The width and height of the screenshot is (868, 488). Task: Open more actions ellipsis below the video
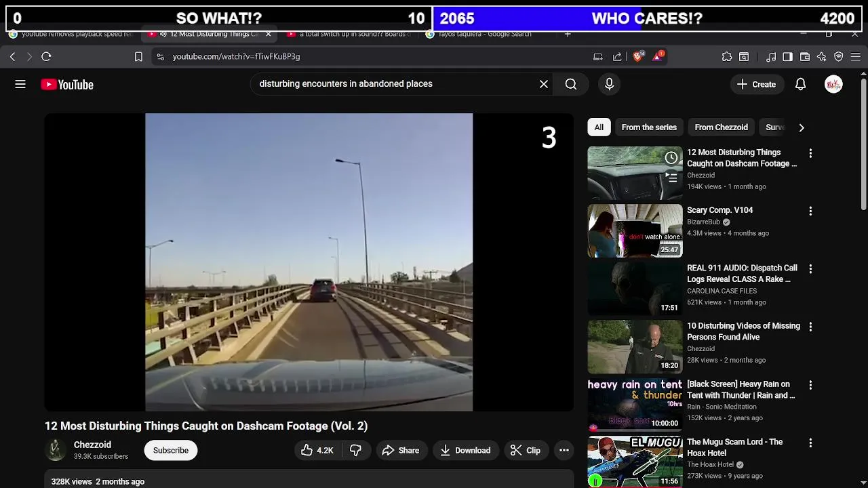point(564,450)
